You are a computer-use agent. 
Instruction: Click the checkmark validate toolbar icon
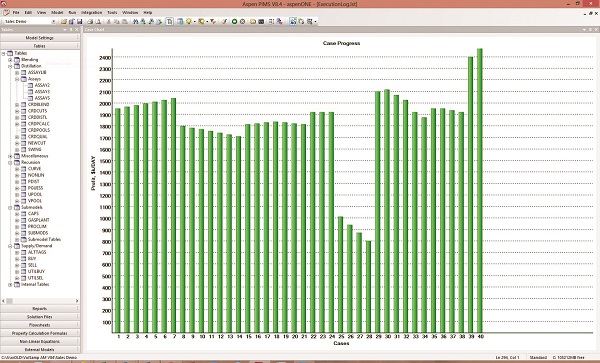coord(224,21)
